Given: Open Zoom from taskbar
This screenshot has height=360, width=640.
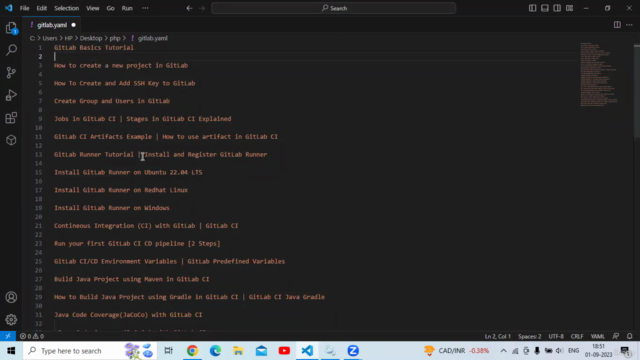Looking at the screenshot, I should (353, 351).
